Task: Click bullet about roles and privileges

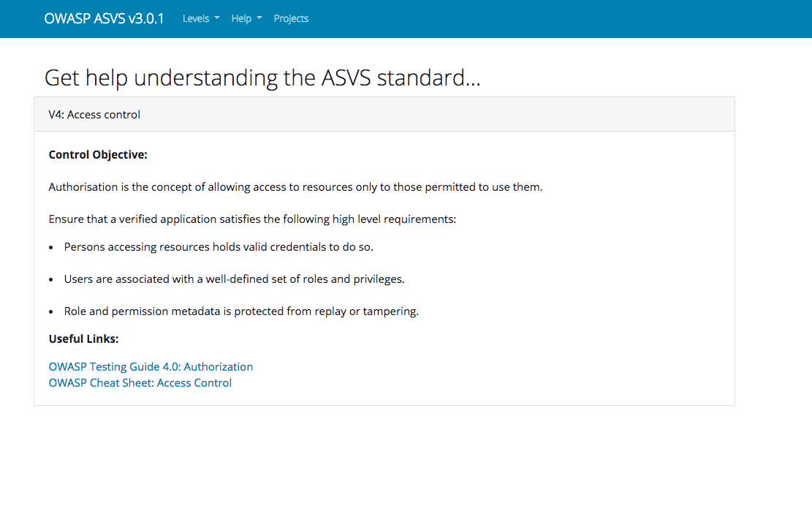Action: click(234, 279)
